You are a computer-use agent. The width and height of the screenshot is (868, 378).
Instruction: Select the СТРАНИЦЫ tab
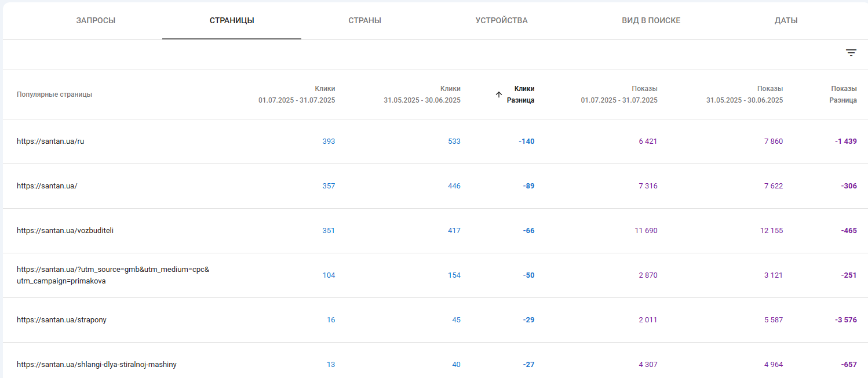coord(232,20)
